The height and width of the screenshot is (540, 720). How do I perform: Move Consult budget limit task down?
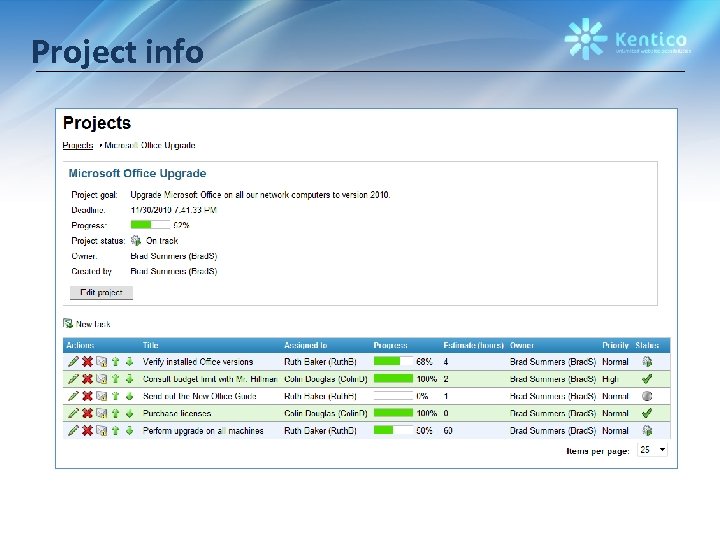pyautogui.click(x=129, y=379)
